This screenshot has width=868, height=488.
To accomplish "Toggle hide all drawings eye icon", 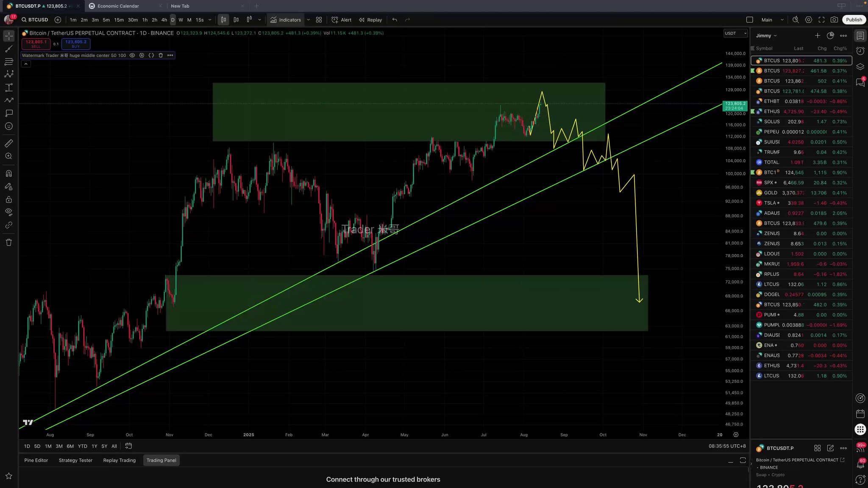I will click(9, 212).
